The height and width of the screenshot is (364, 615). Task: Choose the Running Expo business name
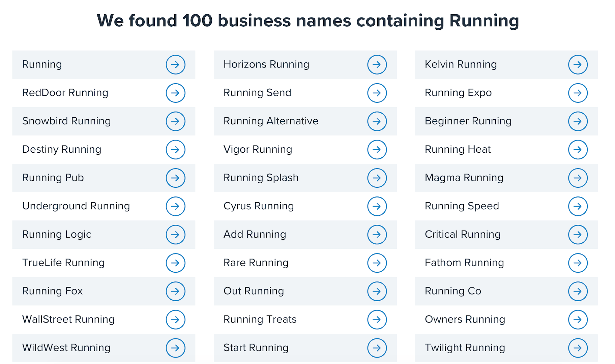coord(458,93)
